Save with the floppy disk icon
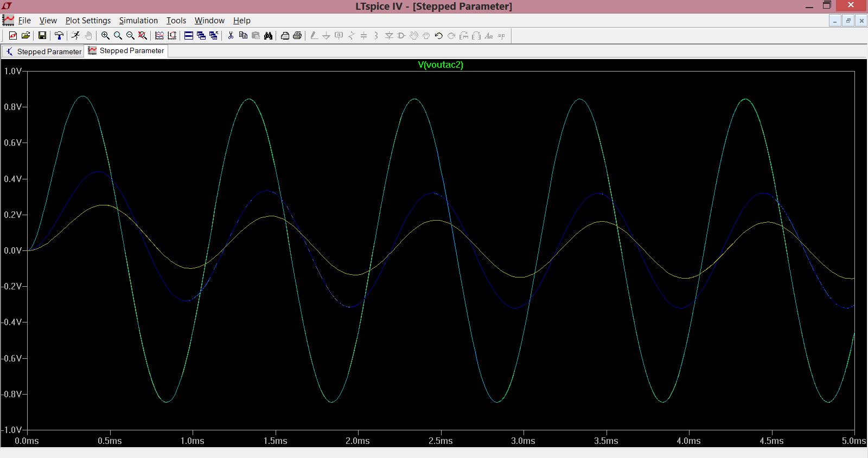 click(x=42, y=36)
